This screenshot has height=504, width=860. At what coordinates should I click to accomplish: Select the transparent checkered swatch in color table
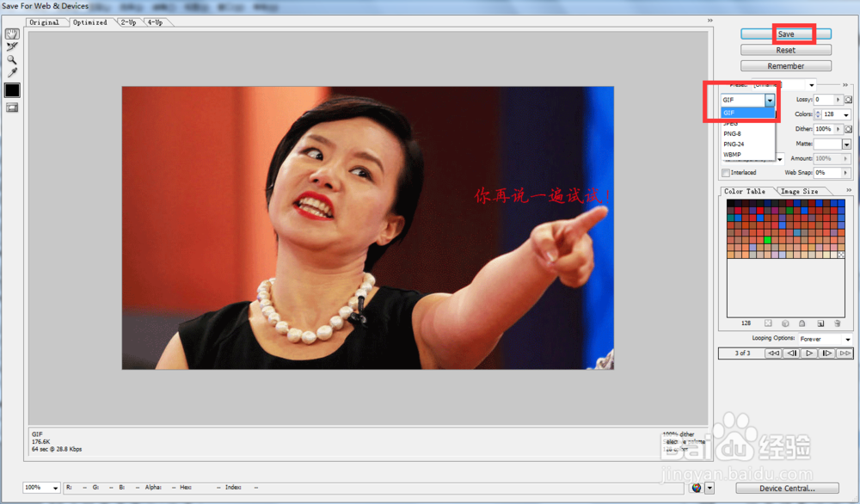click(x=841, y=255)
